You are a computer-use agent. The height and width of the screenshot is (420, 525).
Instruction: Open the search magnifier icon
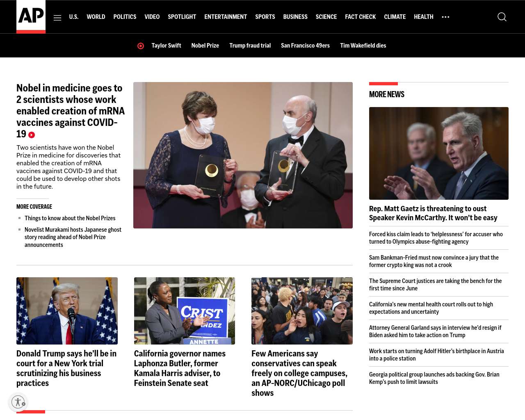pyautogui.click(x=502, y=17)
